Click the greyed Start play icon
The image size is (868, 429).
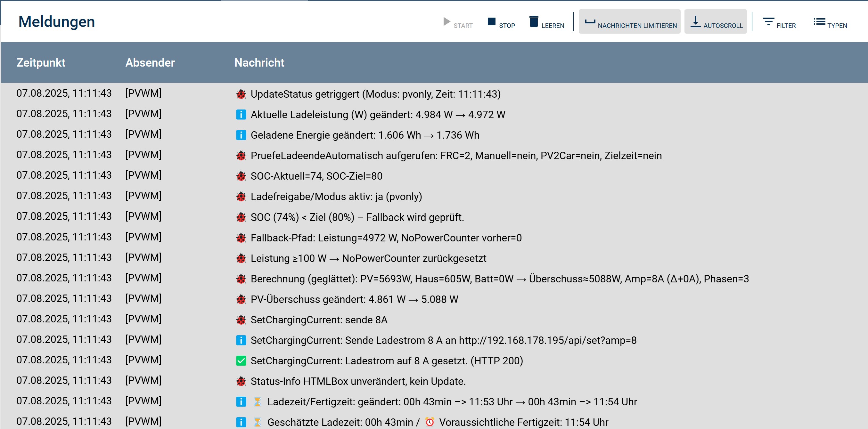(446, 22)
